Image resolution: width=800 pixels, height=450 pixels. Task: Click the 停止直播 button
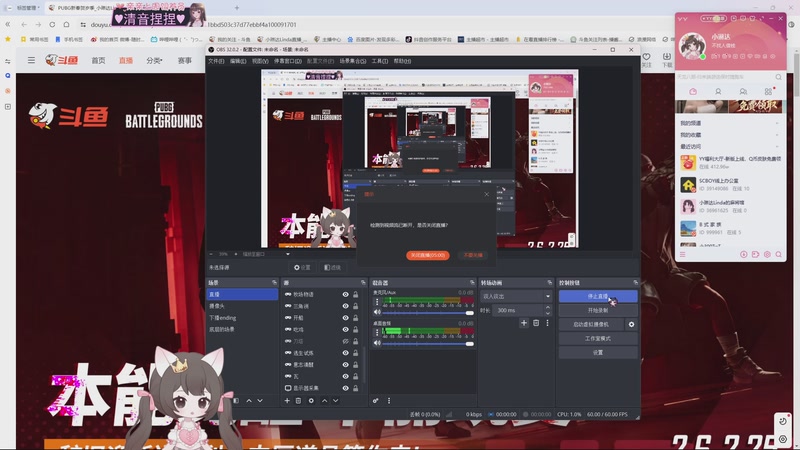point(598,296)
